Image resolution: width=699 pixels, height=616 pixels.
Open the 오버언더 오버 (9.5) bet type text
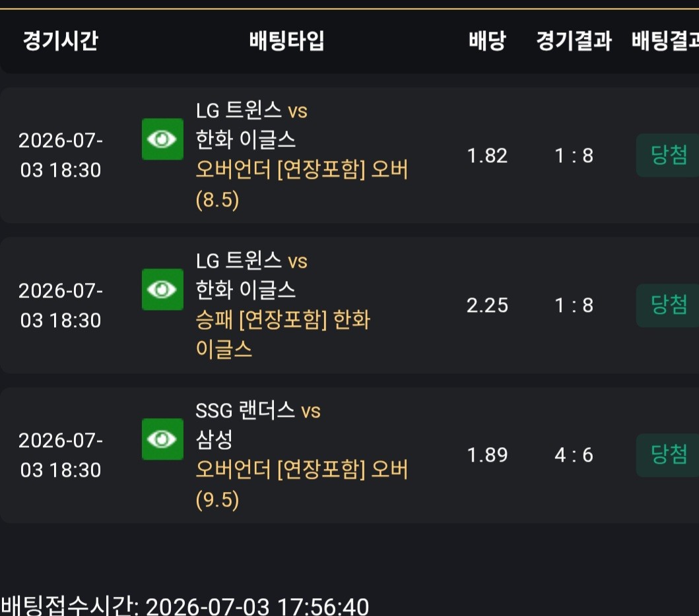[x=302, y=484]
